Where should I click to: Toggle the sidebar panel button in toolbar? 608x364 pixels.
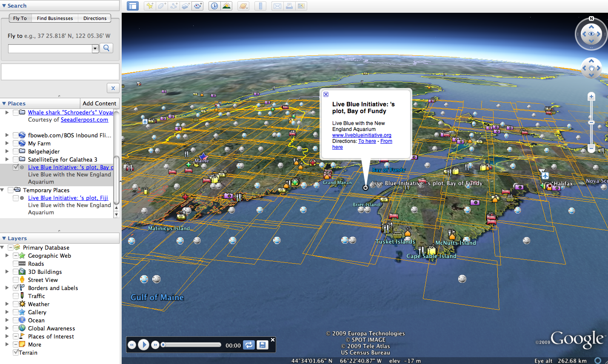pyautogui.click(x=133, y=6)
